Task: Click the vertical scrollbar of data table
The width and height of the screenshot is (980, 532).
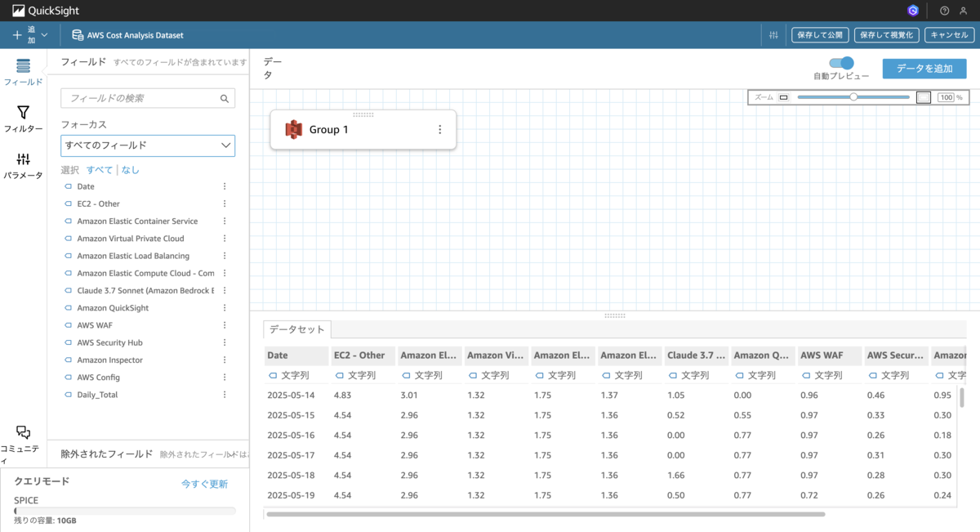Action: point(962,398)
